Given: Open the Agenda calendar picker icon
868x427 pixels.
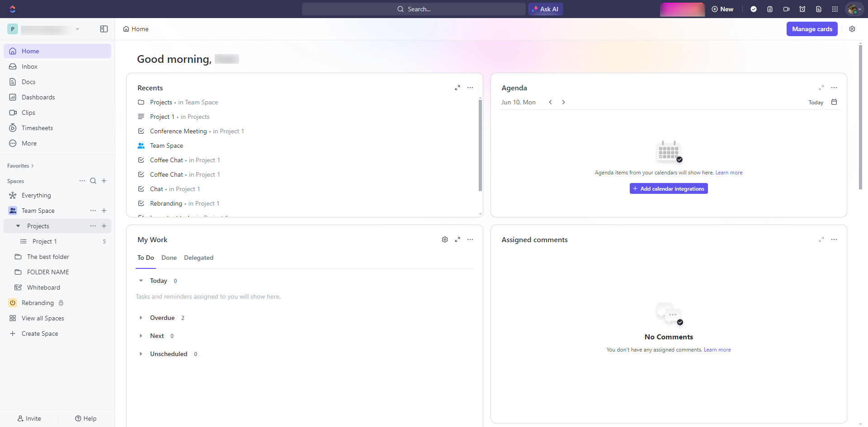Looking at the screenshot, I should (834, 102).
